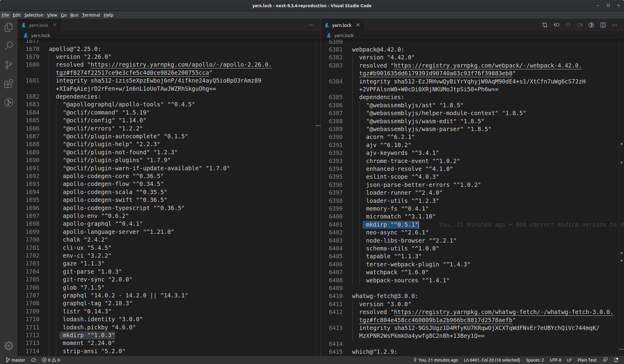
Task: Open the View menu
Action: pyautogui.click(x=52, y=15)
